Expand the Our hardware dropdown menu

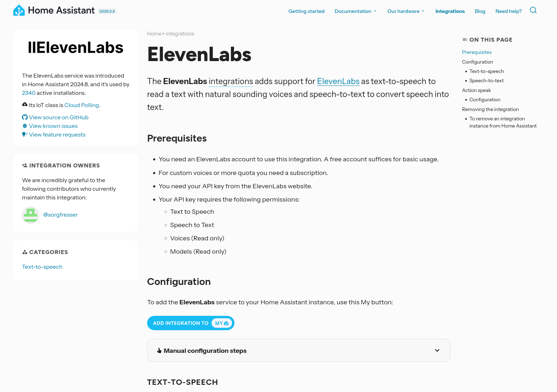pyautogui.click(x=406, y=11)
